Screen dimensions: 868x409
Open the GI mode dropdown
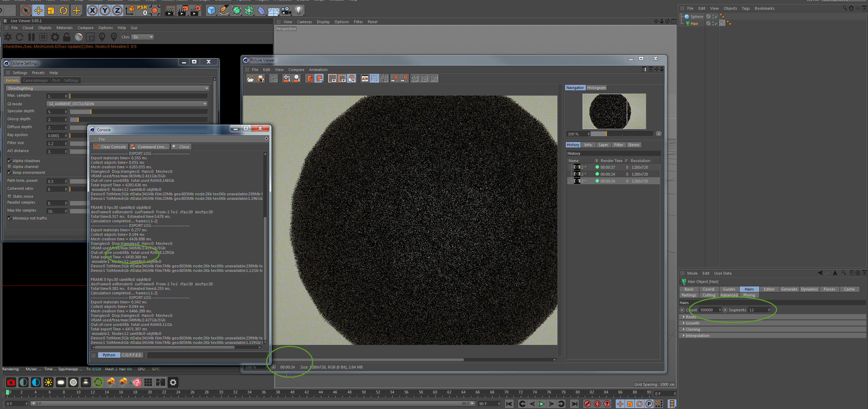(127, 104)
